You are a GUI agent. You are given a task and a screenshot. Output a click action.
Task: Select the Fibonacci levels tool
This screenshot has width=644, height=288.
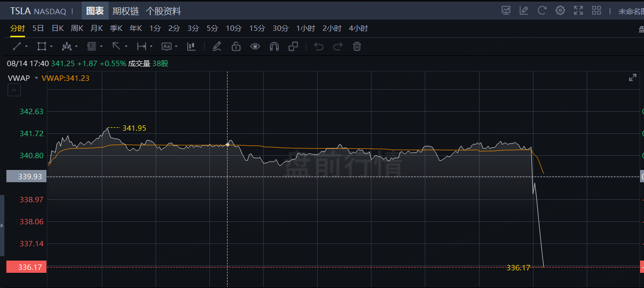(92, 47)
